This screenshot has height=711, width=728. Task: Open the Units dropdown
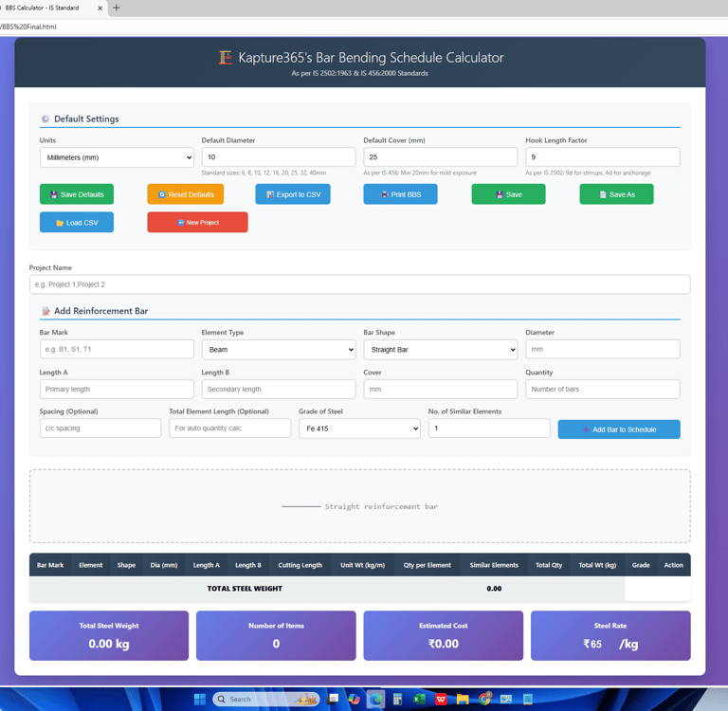(x=117, y=157)
